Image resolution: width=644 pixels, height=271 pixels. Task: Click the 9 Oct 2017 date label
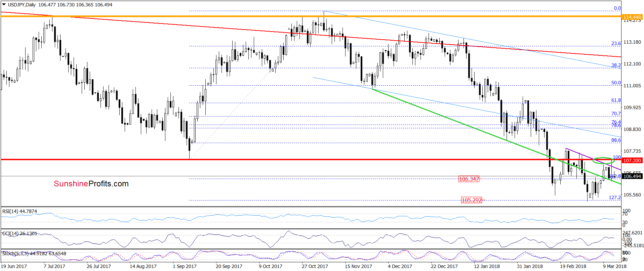271,266
